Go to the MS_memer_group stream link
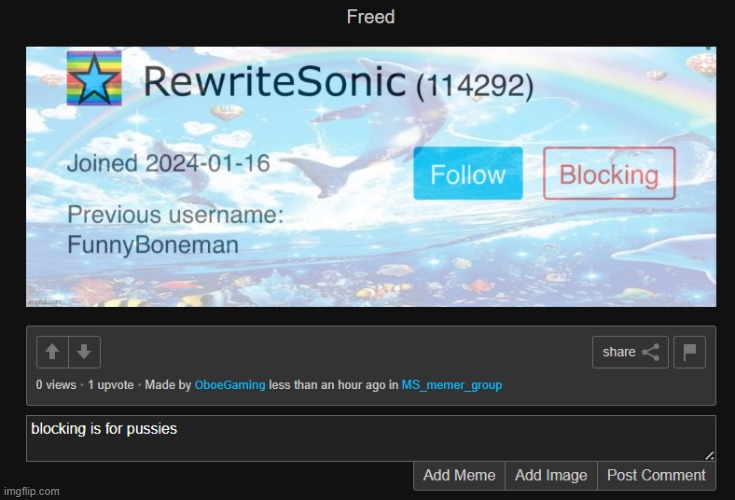The height and width of the screenshot is (500, 735). (x=452, y=385)
